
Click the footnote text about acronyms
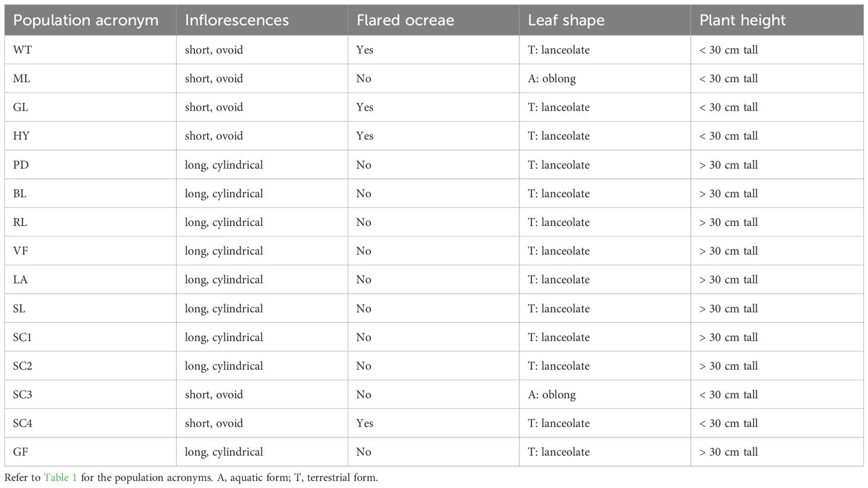click(x=191, y=477)
